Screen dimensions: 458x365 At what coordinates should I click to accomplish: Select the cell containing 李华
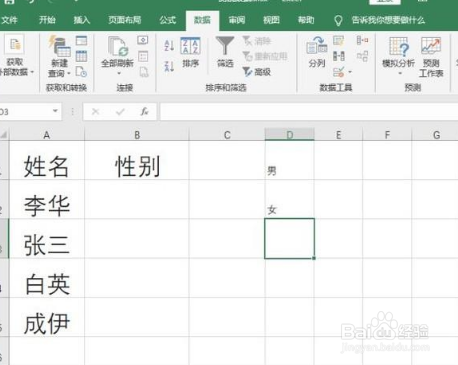(47, 199)
